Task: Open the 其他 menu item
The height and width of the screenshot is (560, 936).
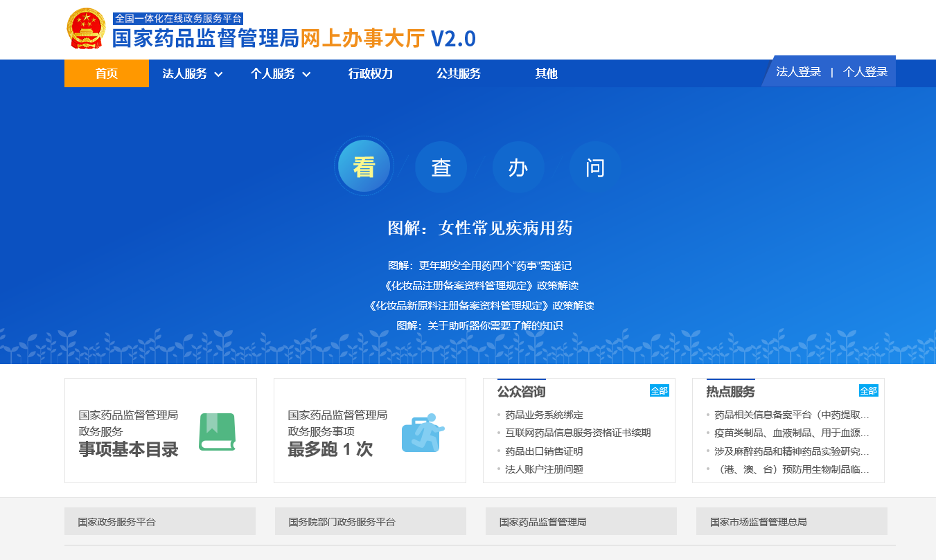Action: (547, 73)
